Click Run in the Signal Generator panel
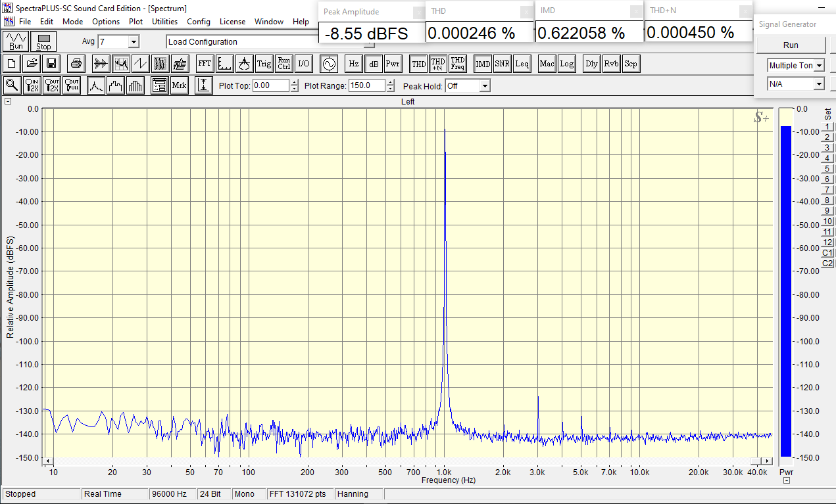 [x=791, y=45]
